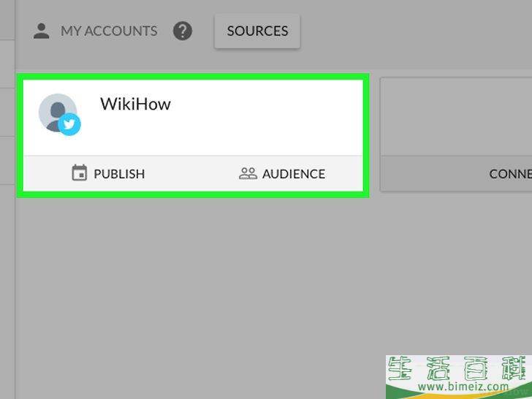Open the SOURCES button
The image size is (532, 399).
[257, 31]
